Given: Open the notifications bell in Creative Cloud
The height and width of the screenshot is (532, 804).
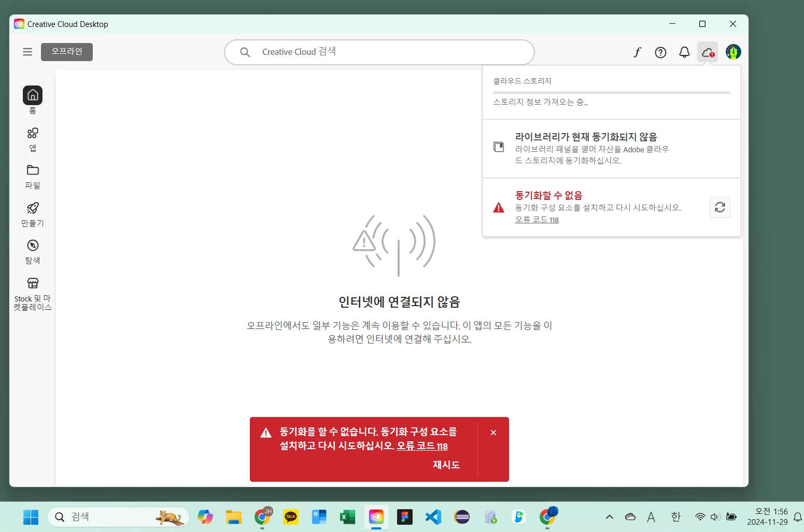Looking at the screenshot, I should coord(684,52).
